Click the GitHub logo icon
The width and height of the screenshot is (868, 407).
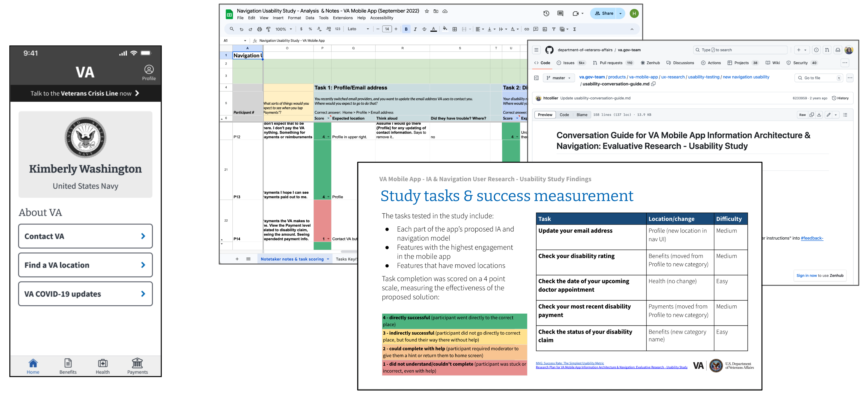(x=549, y=50)
